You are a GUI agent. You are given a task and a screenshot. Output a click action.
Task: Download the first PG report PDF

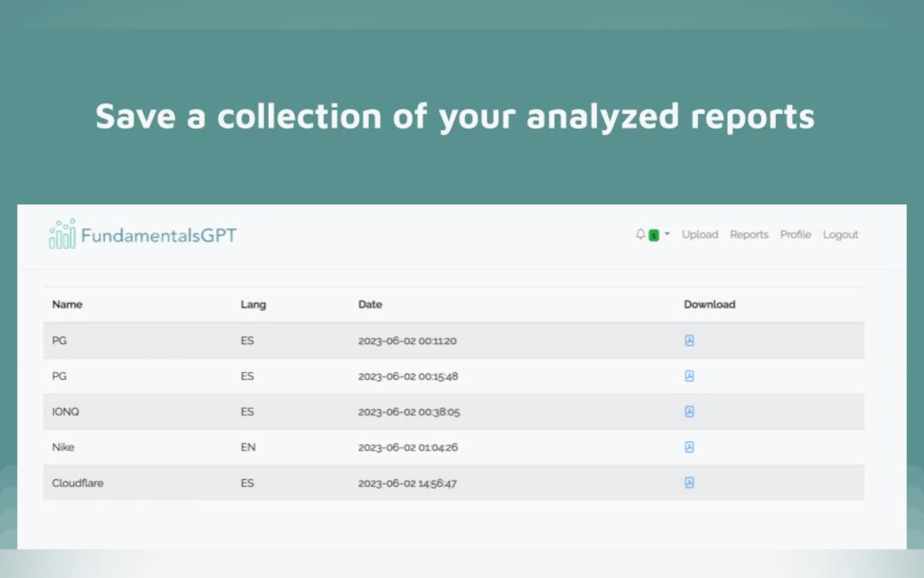tap(689, 340)
